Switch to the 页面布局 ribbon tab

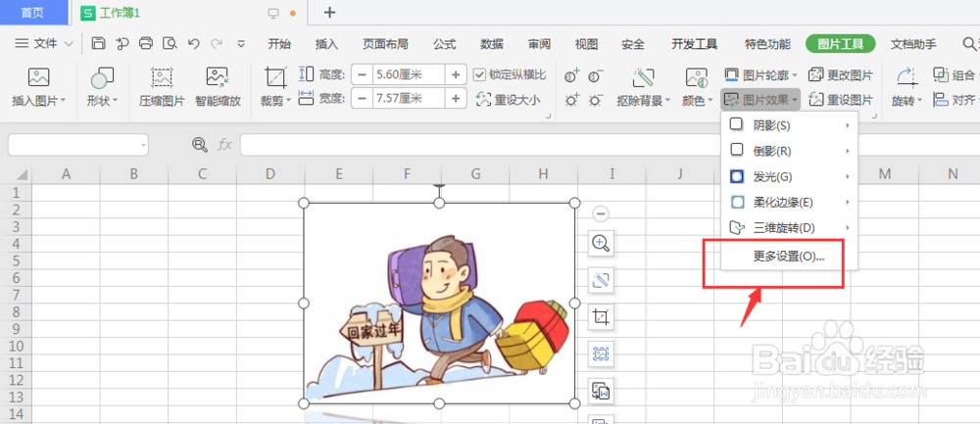[x=385, y=44]
